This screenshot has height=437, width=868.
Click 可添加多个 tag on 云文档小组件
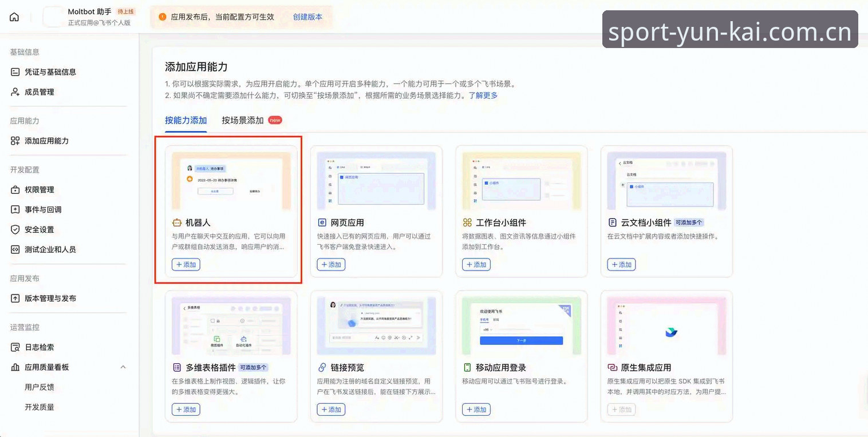[689, 223]
